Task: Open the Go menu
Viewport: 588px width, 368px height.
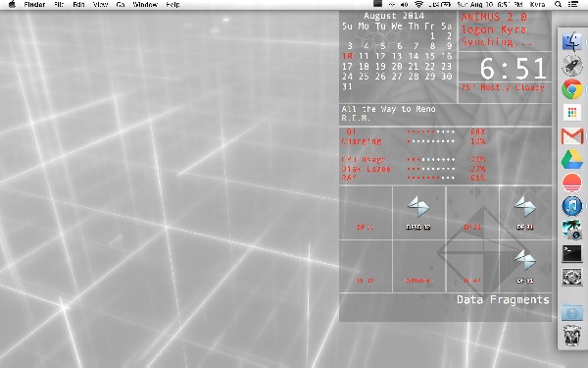Action: coord(121,5)
